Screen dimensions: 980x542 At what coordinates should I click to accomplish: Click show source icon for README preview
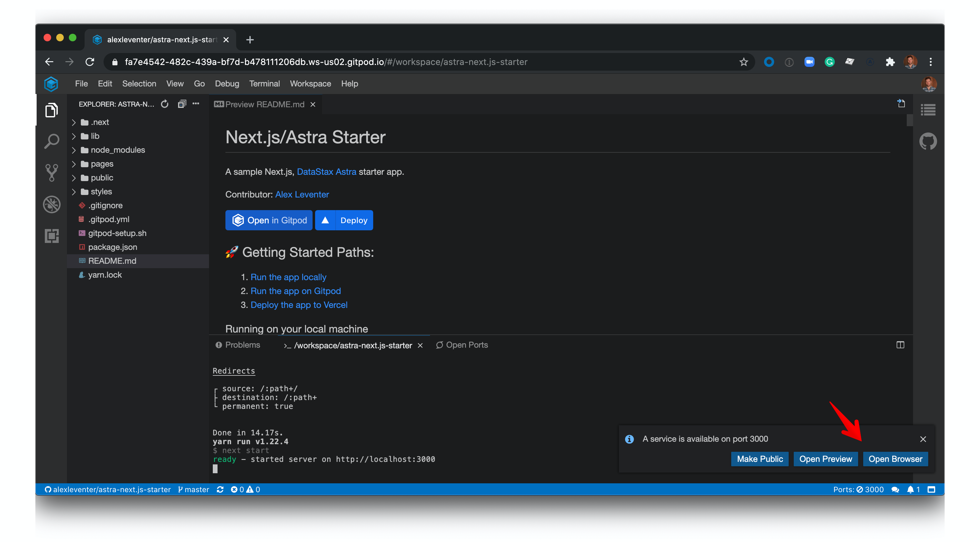(x=901, y=103)
